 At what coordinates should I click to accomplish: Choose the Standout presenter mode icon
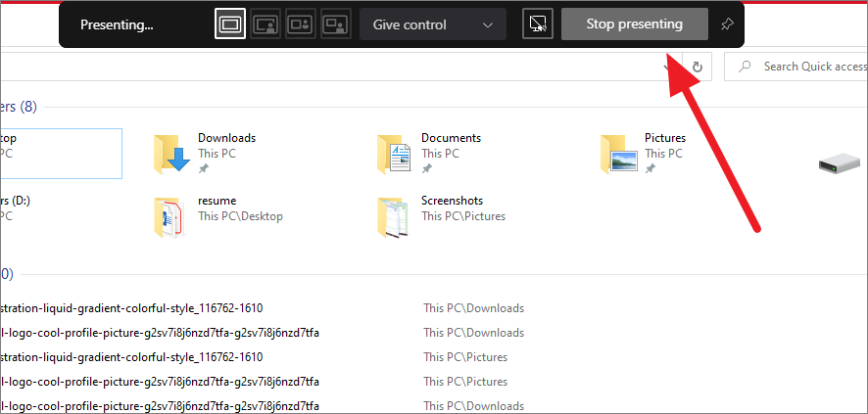265,24
